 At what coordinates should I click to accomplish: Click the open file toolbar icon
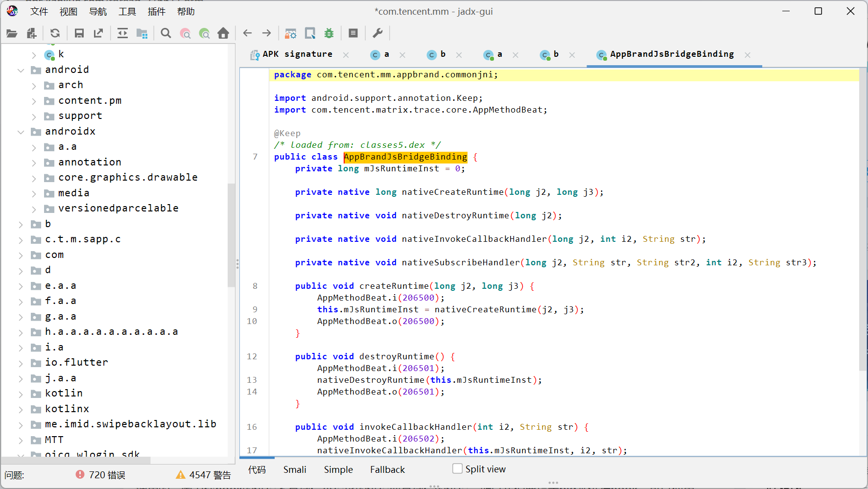tap(12, 33)
